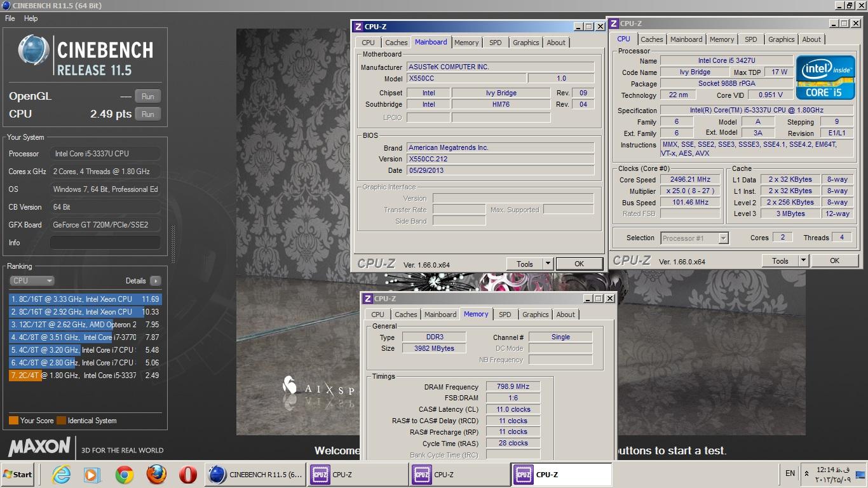The image size is (868, 488).
Task: Show hidden tray icons arrow
Action: pyautogui.click(x=807, y=473)
